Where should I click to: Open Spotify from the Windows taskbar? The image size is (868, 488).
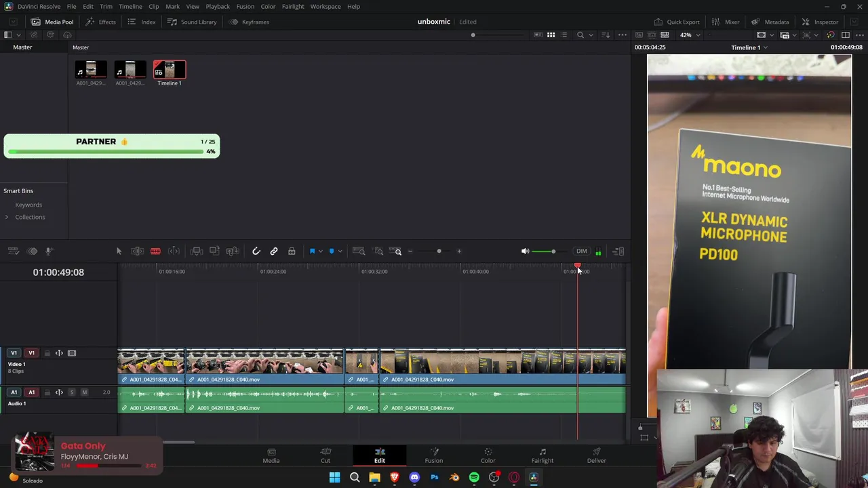[474, 477]
